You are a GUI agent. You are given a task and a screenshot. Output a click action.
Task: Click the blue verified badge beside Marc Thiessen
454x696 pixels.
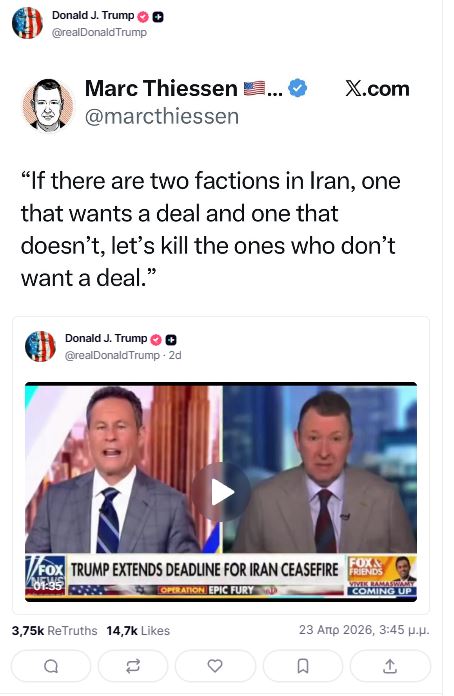tap(297, 88)
